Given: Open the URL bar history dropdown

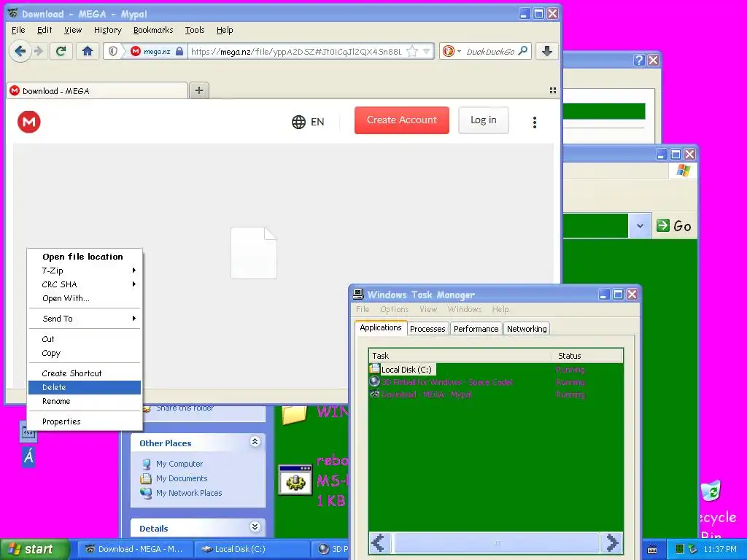Looking at the screenshot, I should pyautogui.click(x=426, y=52).
